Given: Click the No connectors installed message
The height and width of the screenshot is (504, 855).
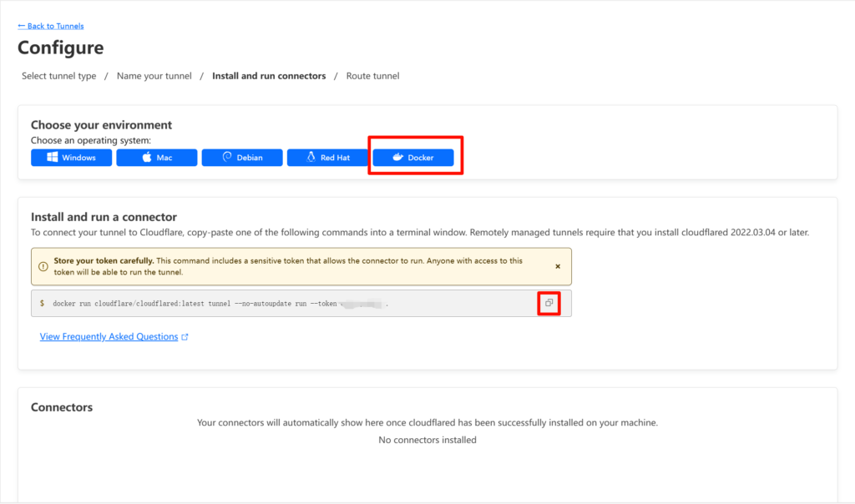Looking at the screenshot, I should [427, 440].
